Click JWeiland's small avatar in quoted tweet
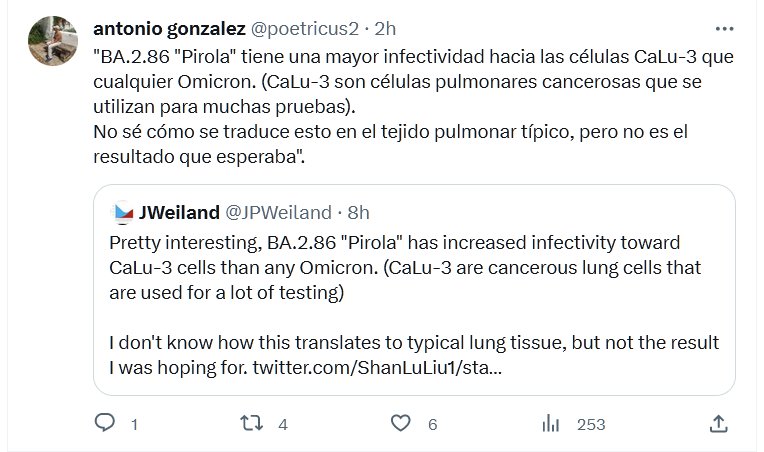This screenshot has height=452, width=764. [122, 212]
